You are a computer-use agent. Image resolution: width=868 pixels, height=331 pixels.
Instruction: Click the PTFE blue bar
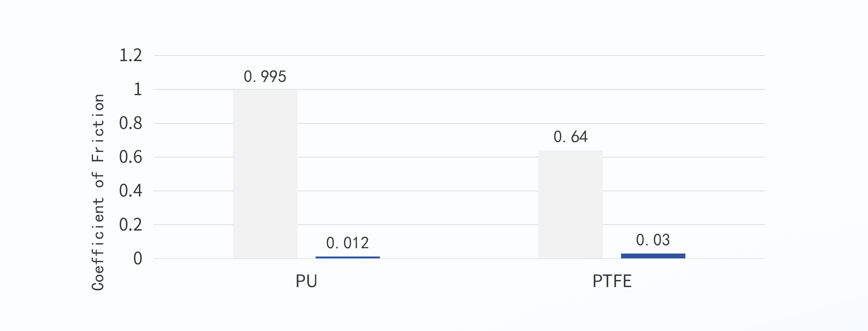pos(653,256)
